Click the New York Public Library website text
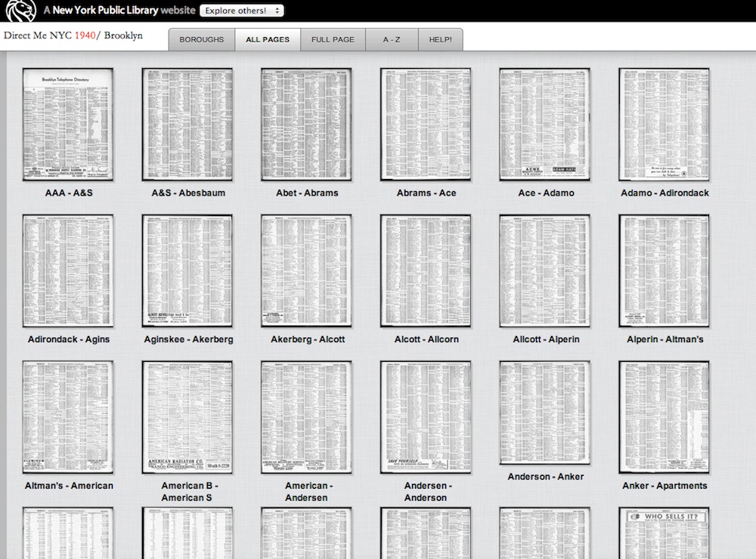This screenshot has width=756, height=559. pos(119,10)
